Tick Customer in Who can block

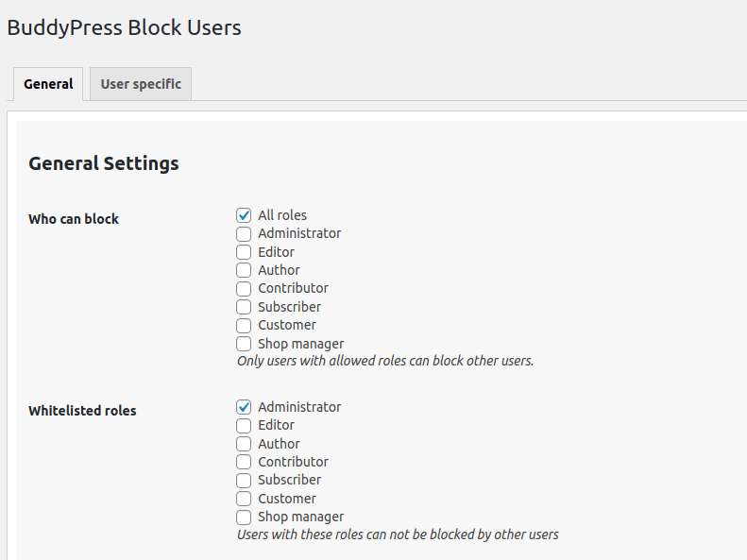pos(244,325)
